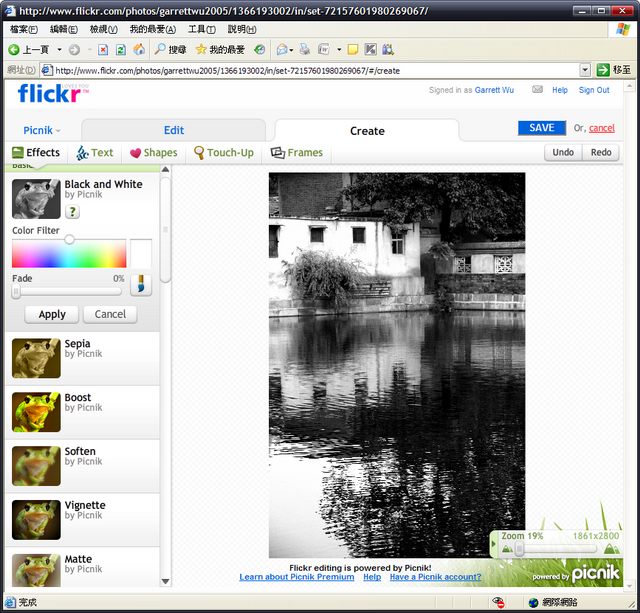Click the flickr logo
The width and height of the screenshot is (640, 613).
coord(53,93)
